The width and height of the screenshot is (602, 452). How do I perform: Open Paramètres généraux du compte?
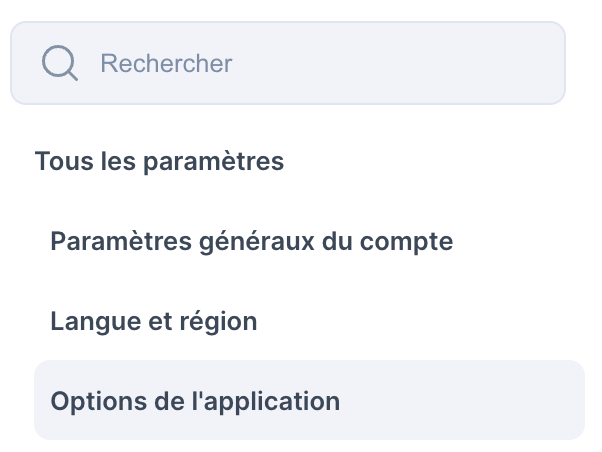tap(252, 242)
